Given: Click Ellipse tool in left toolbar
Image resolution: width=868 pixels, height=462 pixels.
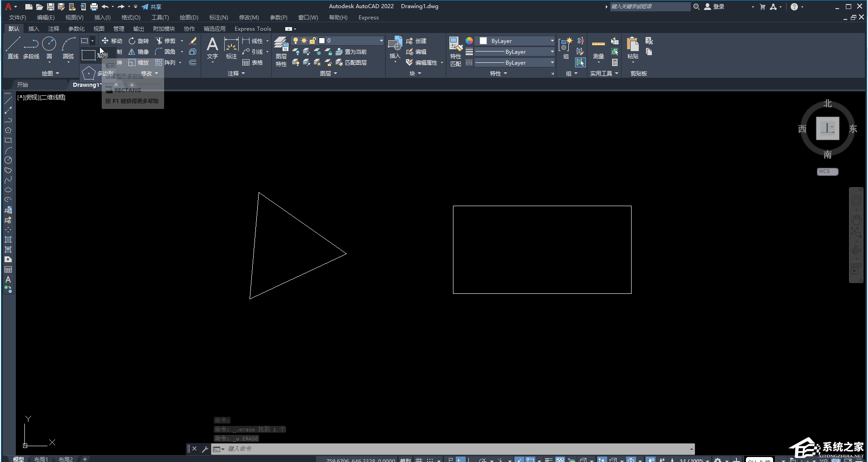Looking at the screenshot, I should [x=8, y=190].
